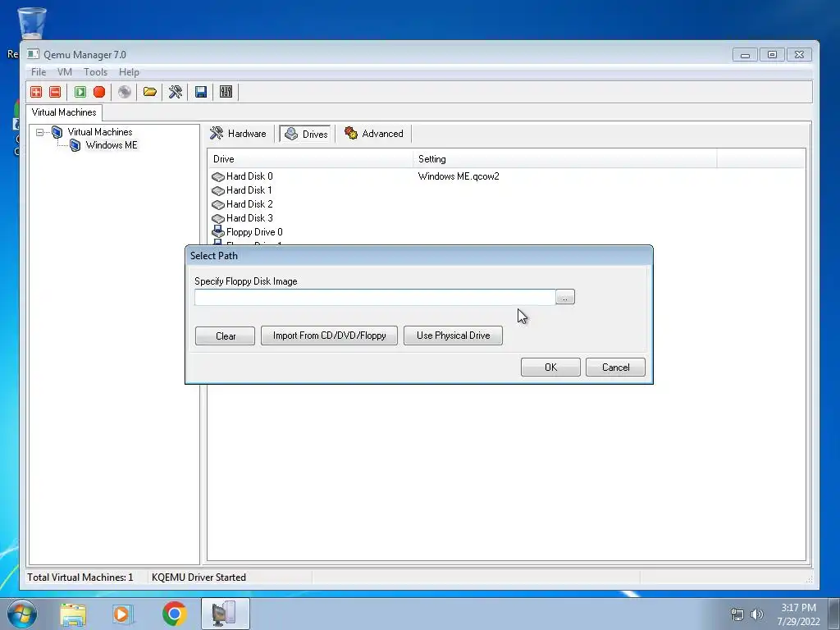Screen dimensions: 840x630
Task: Click the yellow open folder toolbar icon
Action: (x=150, y=92)
